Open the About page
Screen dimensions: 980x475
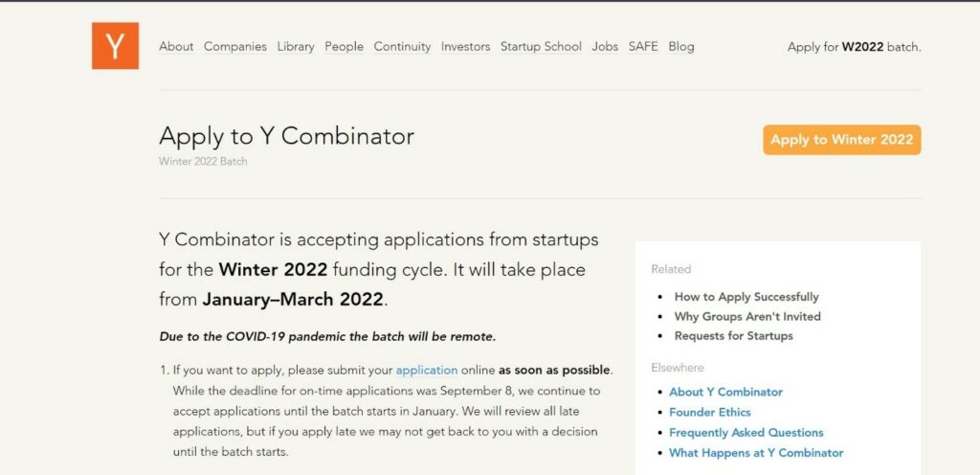(176, 46)
